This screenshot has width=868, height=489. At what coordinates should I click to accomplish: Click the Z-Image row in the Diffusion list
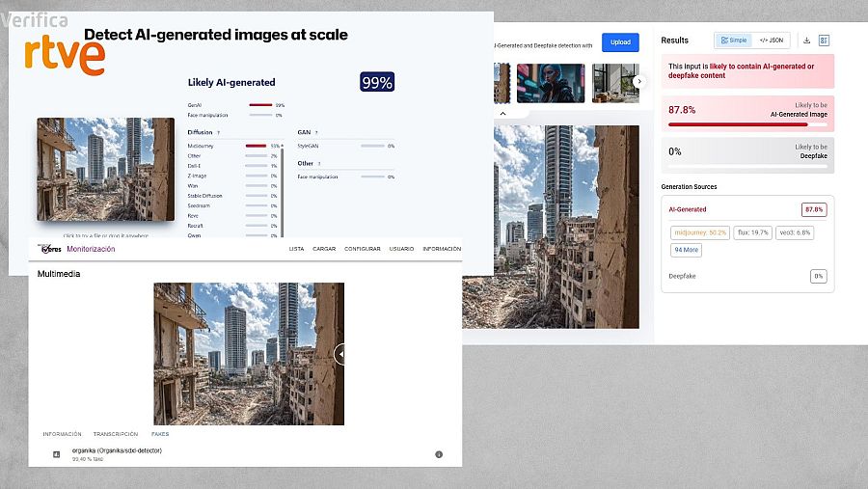pos(233,177)
